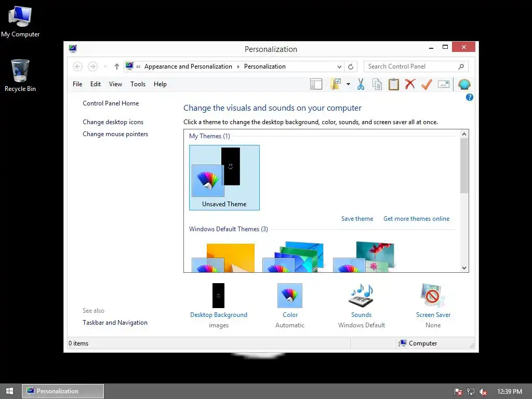This screenshot has height=399, width=532.
Task: Open the folder options toolbar icon
Action: coord(336,84)
